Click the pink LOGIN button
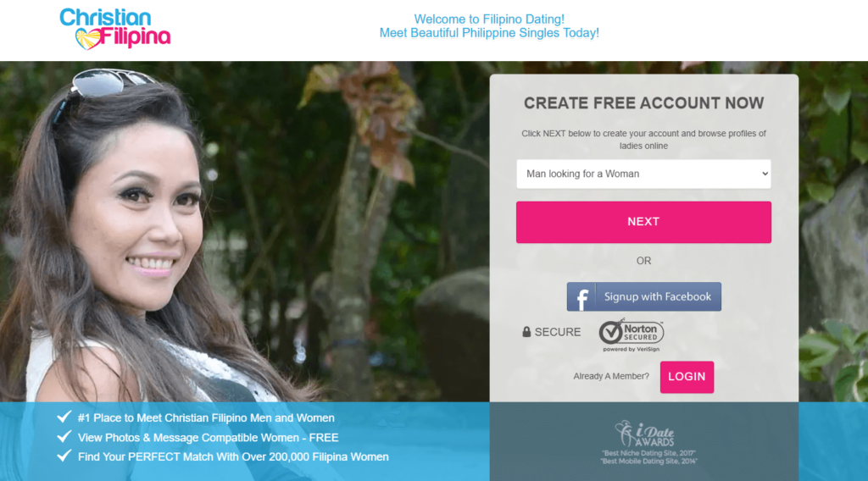The width and height of the screenshot is (868, 481). (687, 377)
